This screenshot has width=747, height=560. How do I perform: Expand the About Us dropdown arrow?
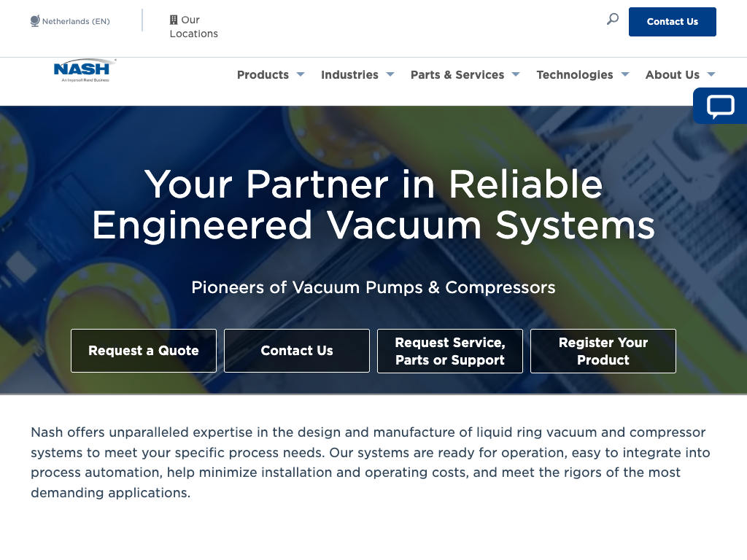pyautogui.click(x=711, y=74)
